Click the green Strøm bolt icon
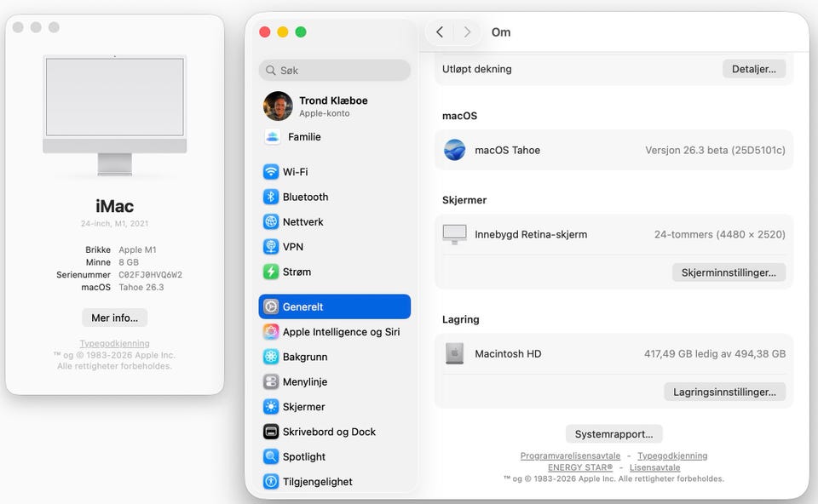The image size is (818, 504). [x=271, y=272]
